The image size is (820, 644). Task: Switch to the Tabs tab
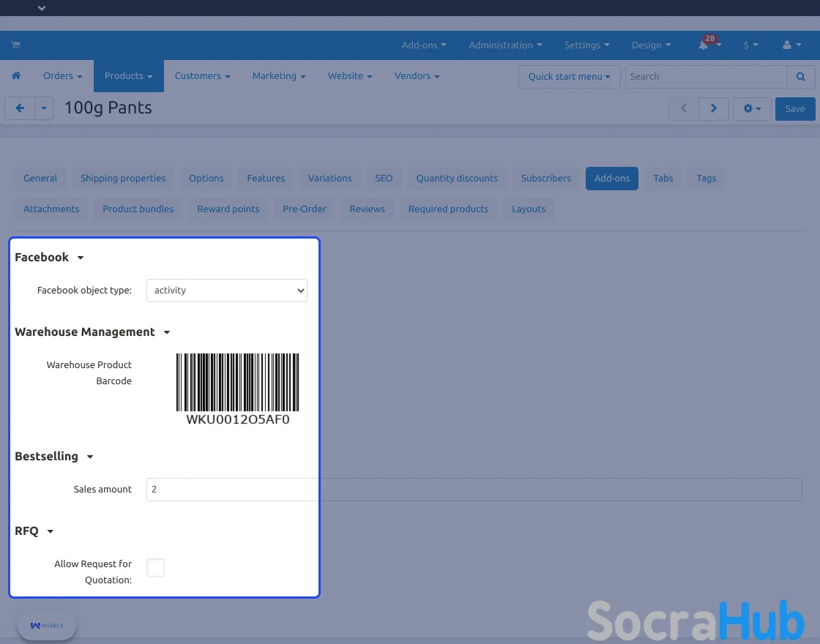point(663,179)
